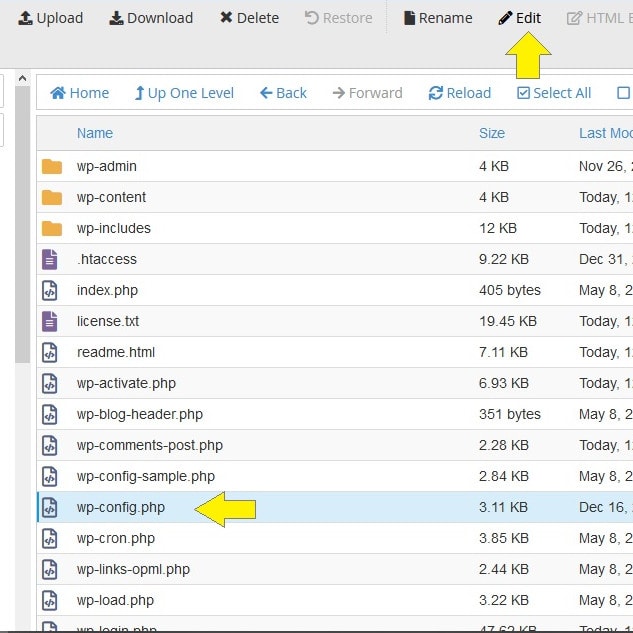Viewport: 633px width, 633px height.
Task: Click the Upload toolbar button
Action: click(x=50, y=18)
